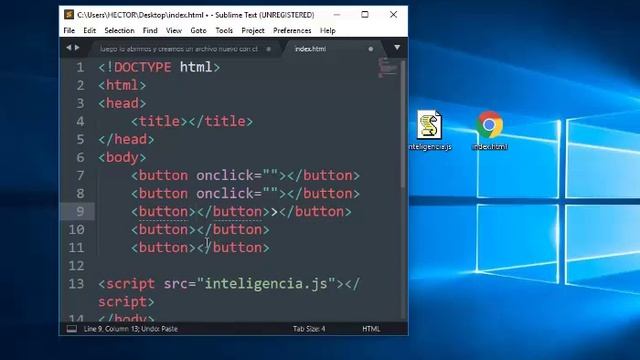Select line number 1 in gutter

pyautogui.click(x=80, y=67)
